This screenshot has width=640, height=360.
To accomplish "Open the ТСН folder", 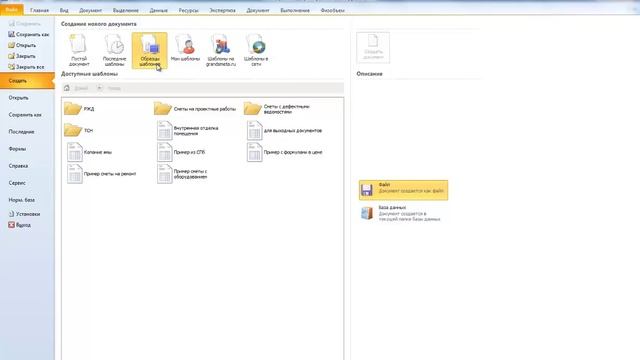I will coord(78,130).
